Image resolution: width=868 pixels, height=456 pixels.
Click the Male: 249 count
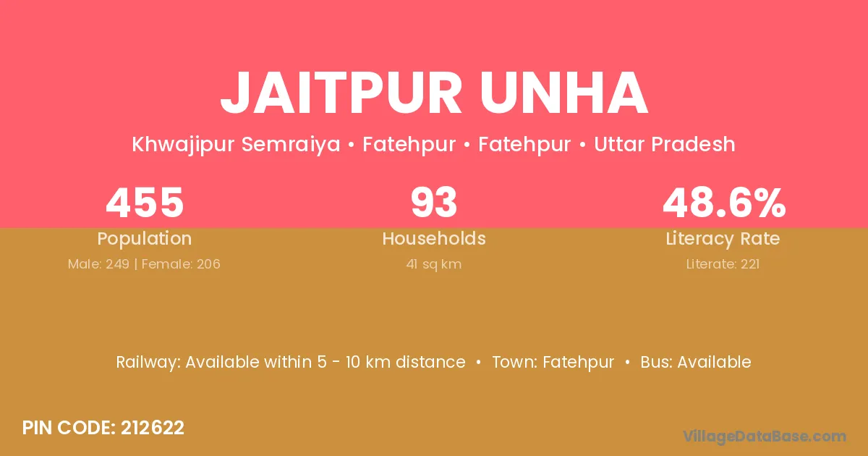point(98,264)
